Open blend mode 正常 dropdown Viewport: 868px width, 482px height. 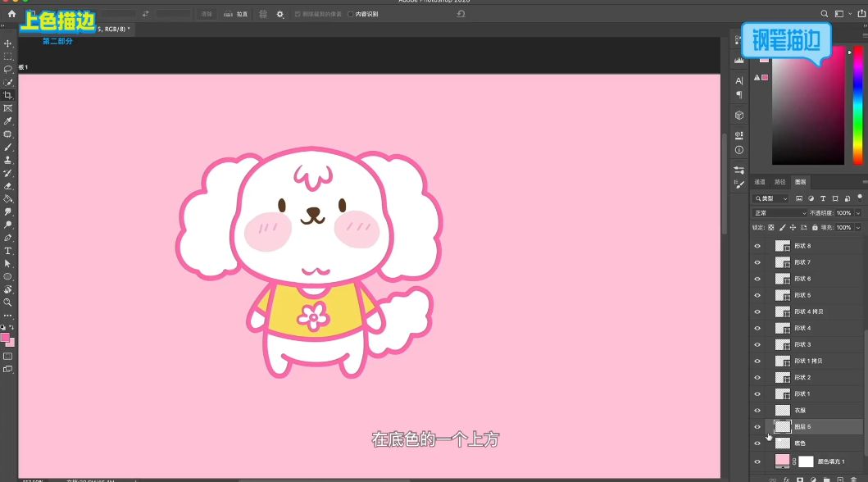(x=780, y=213)
